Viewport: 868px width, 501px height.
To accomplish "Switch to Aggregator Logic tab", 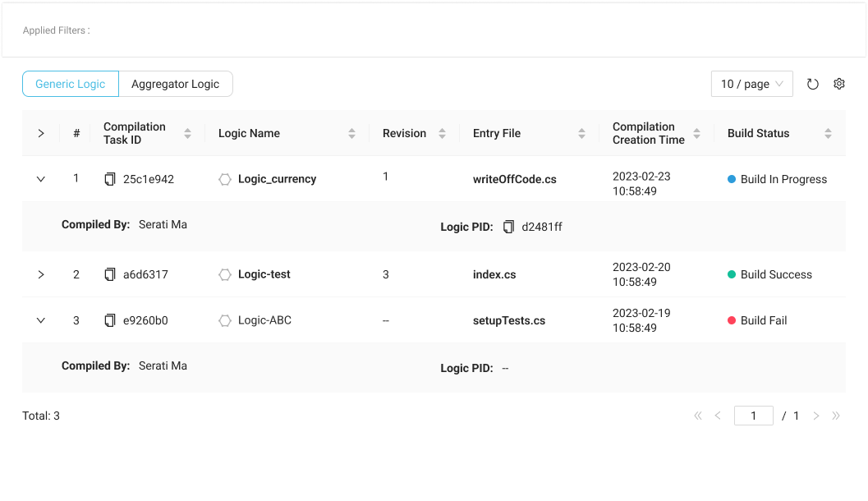I will tap(175, 84).
